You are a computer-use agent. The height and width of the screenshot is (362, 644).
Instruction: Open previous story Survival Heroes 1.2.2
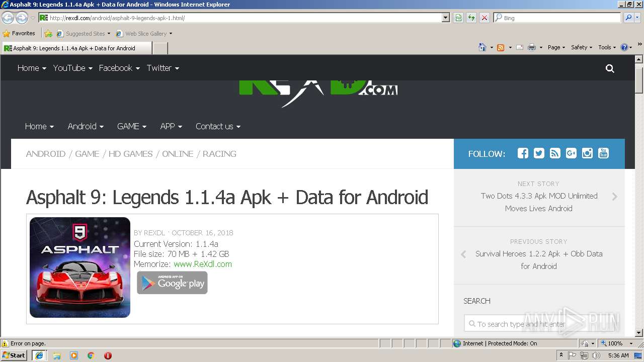539,260
